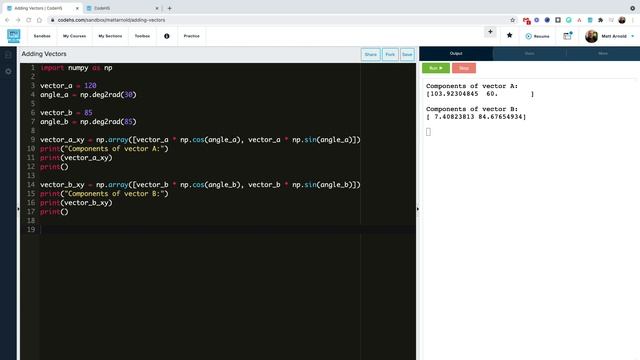Open the files icon in the left sidebar
This screenshot has width=640, height=360.
(x=8, y=55)
